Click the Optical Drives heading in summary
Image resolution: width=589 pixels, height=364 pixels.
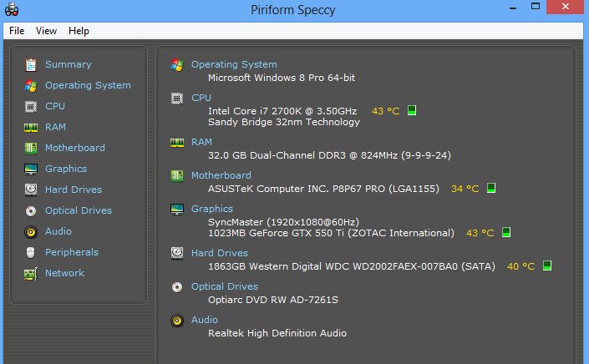click(225, 286)
